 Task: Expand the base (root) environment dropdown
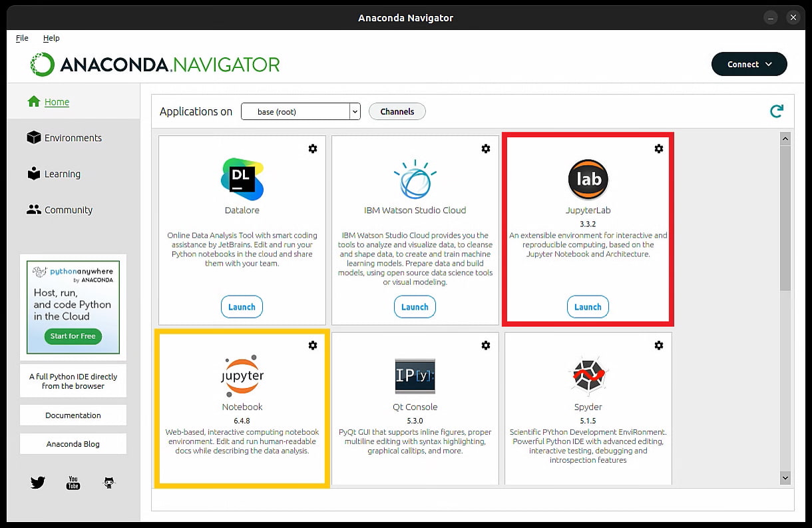(301, 112)
